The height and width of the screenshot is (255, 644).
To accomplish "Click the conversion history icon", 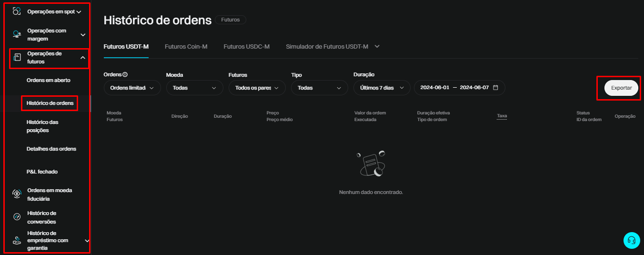I will (x=17, y=217).
